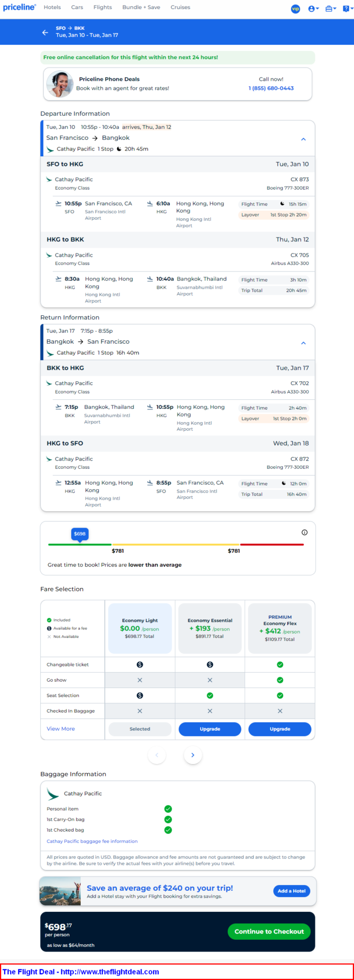Open the Flights tab

[x=103, y=7]
